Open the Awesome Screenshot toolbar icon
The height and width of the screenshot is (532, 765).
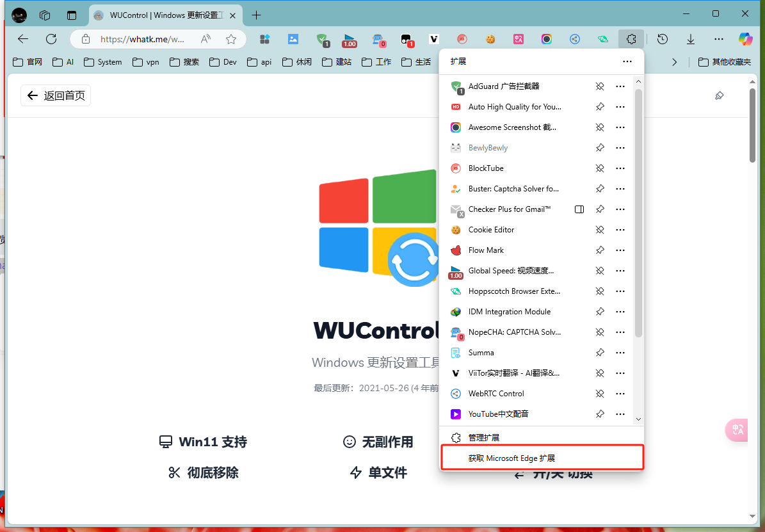[547, 39]
